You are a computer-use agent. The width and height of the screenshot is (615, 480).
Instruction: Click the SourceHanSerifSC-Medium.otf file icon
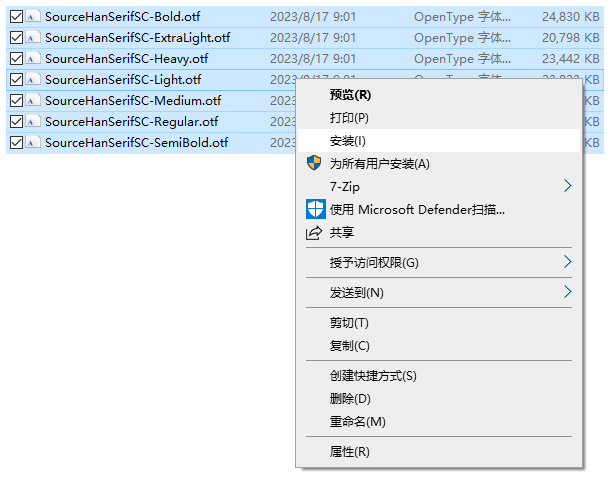point(33,101)
